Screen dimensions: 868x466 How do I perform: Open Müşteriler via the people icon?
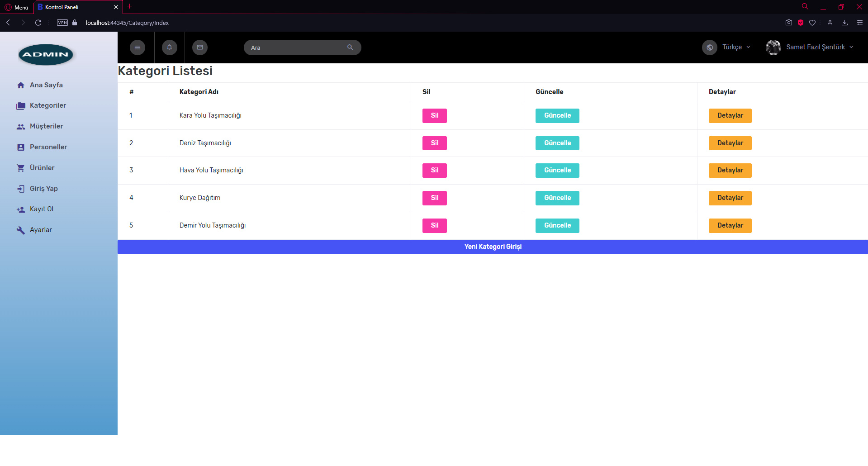21,126
